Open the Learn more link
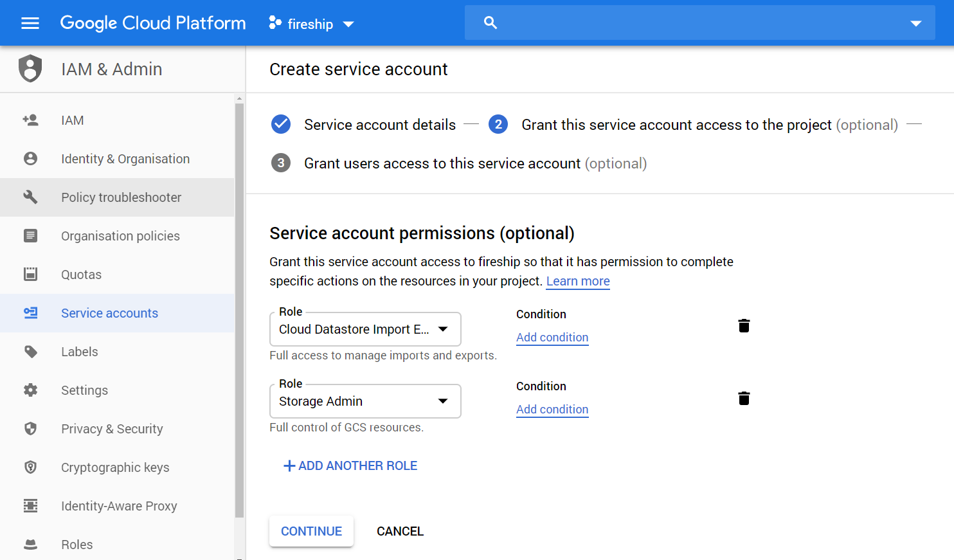954x560 pixels. [x=577, y=281]
